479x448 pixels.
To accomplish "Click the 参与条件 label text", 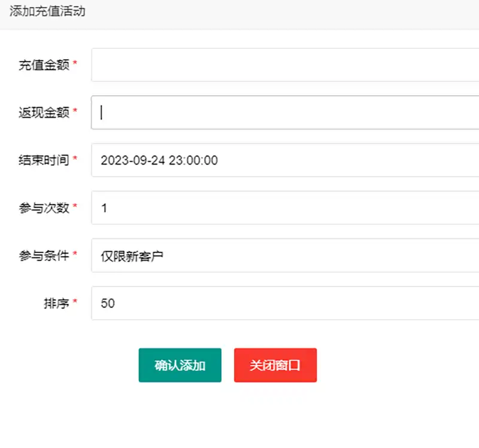I will tap(44, 256).
